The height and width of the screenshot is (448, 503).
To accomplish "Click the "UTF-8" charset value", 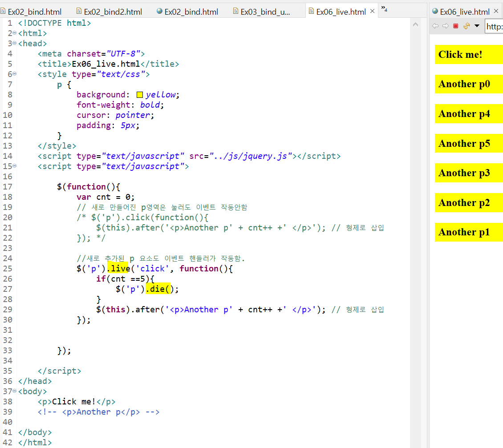I will click(123, 53).
